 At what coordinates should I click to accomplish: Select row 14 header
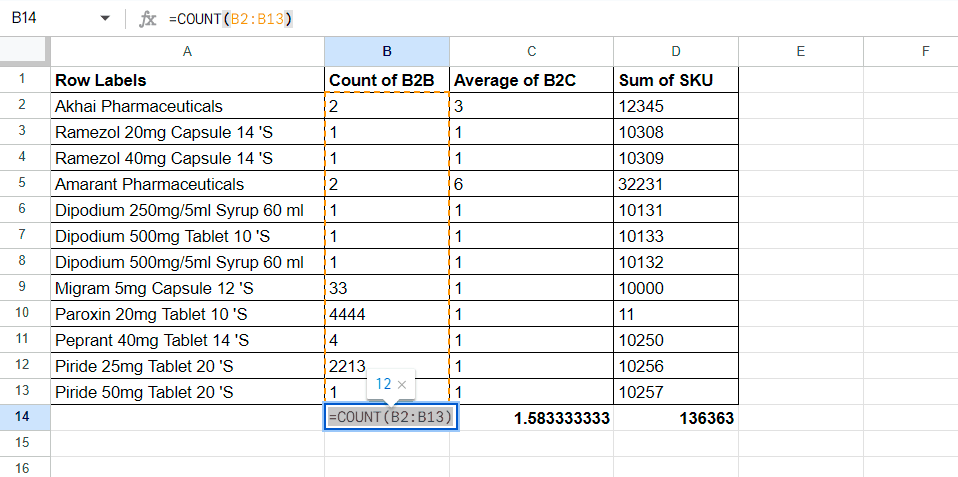(x=25, y=417)
